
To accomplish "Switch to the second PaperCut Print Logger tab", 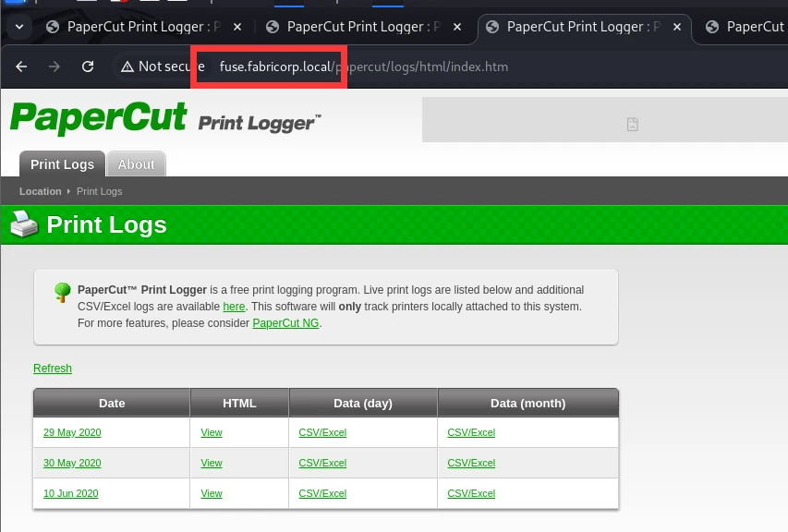I will coord(363,27).
